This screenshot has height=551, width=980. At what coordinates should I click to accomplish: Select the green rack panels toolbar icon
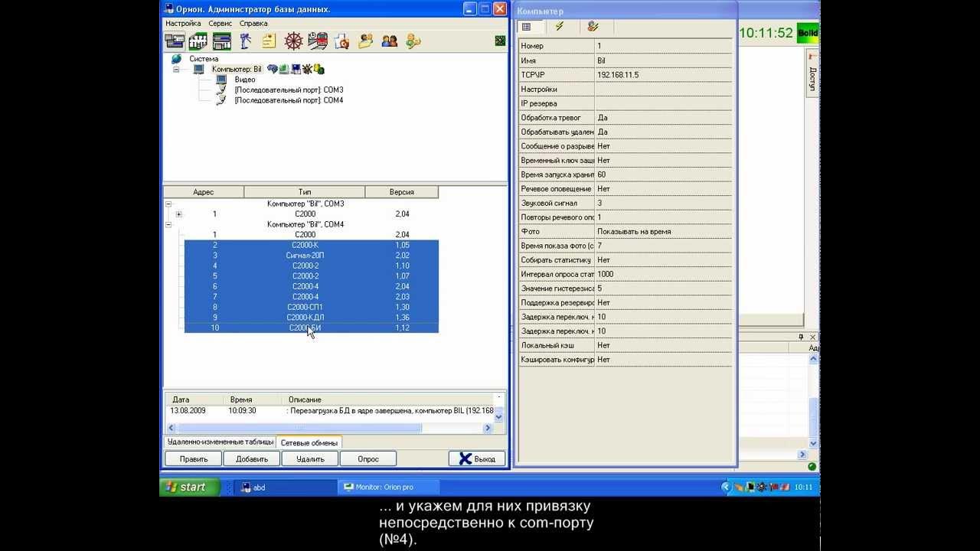pos(222,41)
